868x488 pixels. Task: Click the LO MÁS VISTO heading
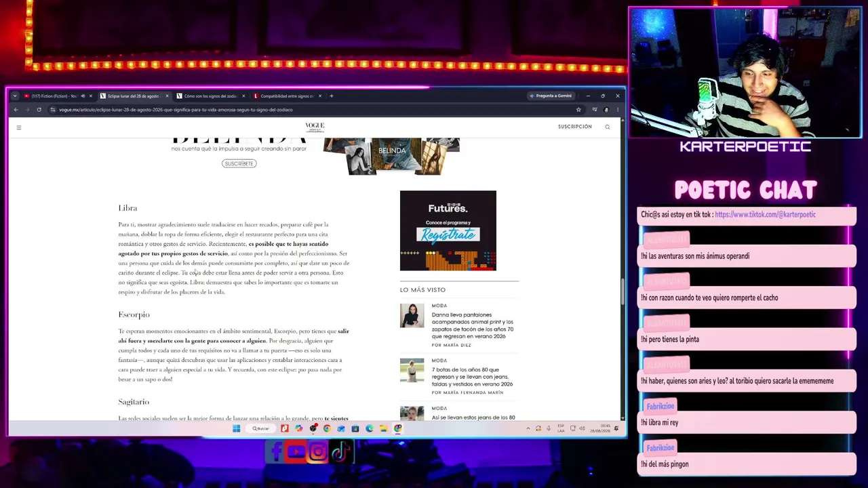[x=422, y=290]
